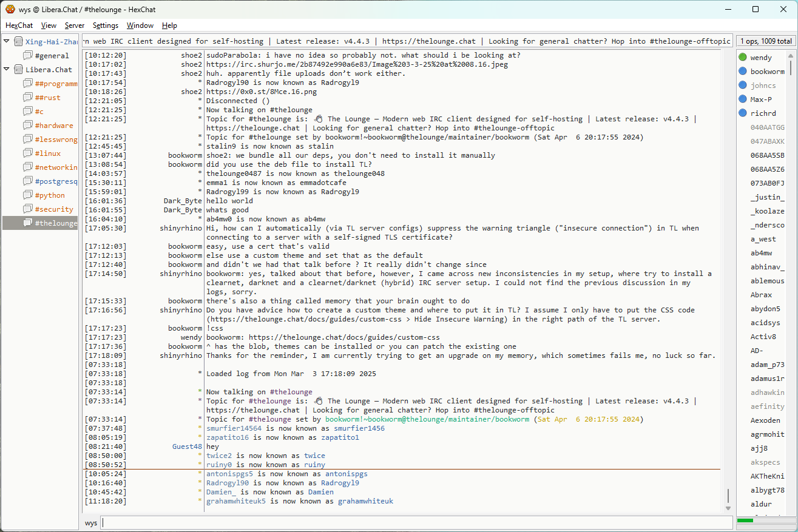
Task: Open the HexChat menu
Action: (19, 25)
